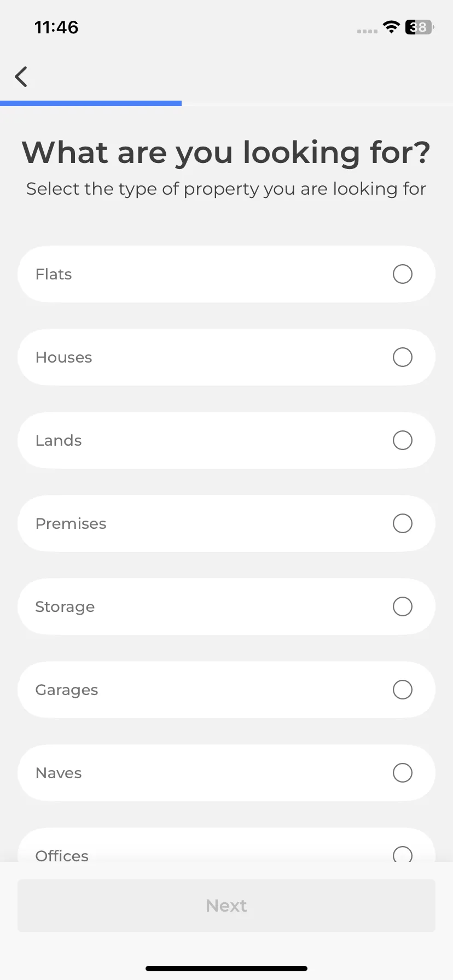Tap the Houses option label
The height and width of the screenshot is (980, 453).
[64, 357]
